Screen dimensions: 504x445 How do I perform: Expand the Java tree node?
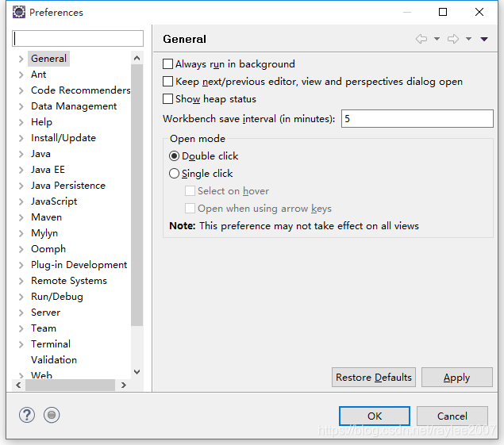pos(21,154)
